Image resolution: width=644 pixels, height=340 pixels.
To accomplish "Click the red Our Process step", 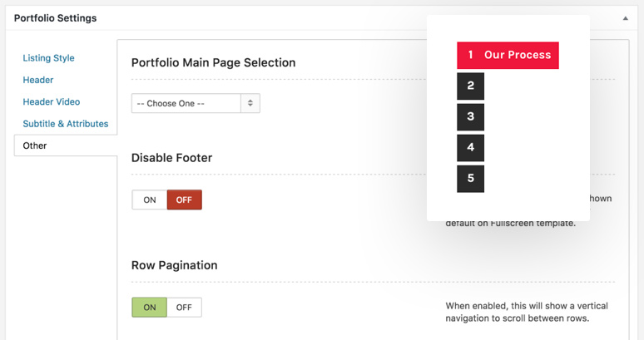I will (x=508, y=55).
